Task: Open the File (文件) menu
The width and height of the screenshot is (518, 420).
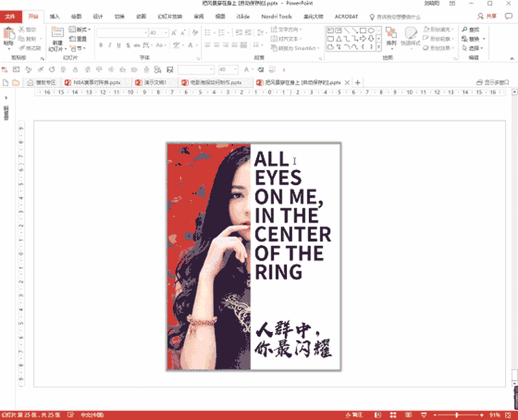Action: pyautogui.click(x=10, y=17)
